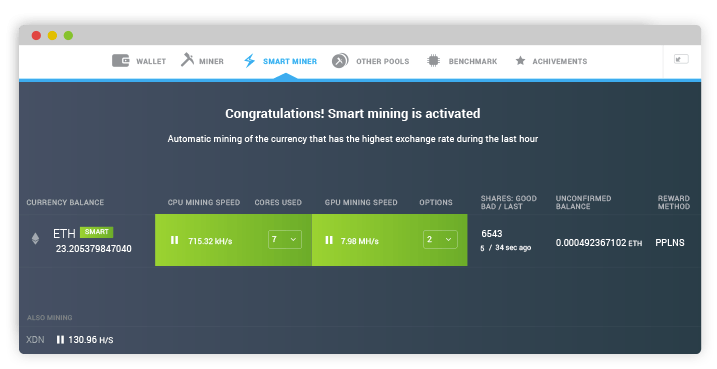This screenshot has width=717, height=369.
Task: Click the unconfirmed balance 0.000492367102 ETH
Action: coord(599,243)
